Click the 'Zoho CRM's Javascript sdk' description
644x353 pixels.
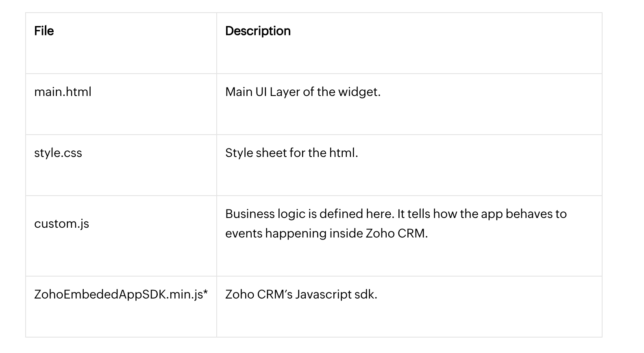(301, 294)
